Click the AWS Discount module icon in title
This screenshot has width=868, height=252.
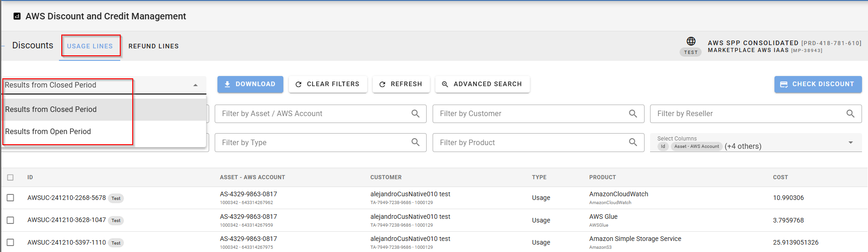[17, 16]
